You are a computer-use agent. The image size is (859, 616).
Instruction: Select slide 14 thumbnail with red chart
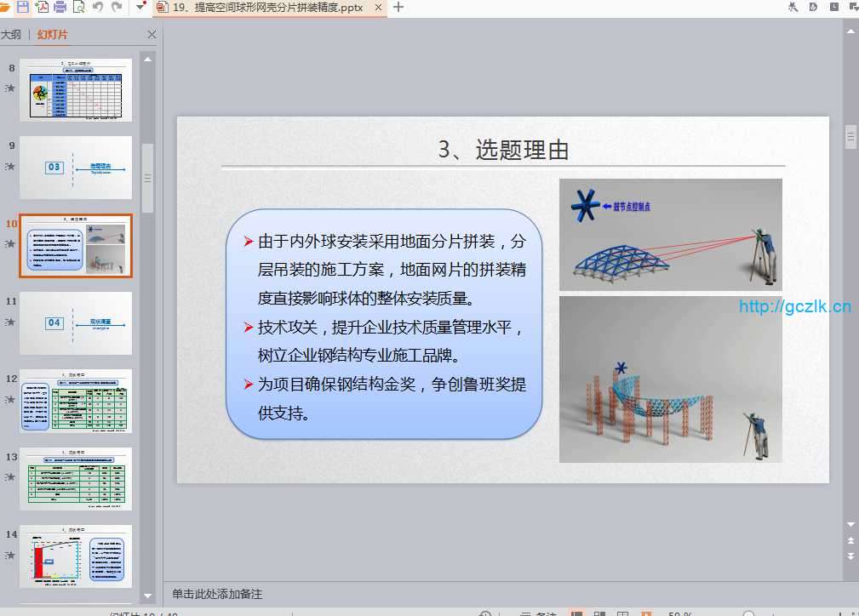point(76,556)
